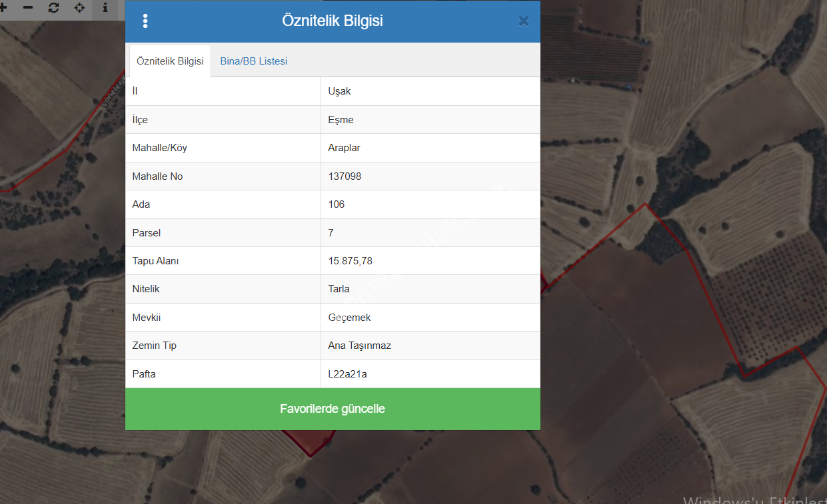
Task: Click the Ada value 106
Action: coord(337,204)
